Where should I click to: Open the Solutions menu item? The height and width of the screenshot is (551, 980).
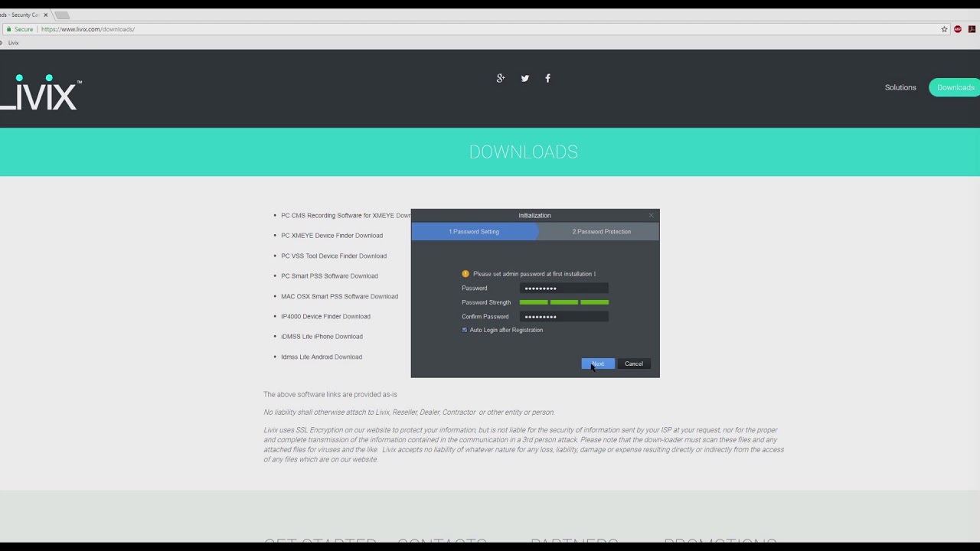click(x=900, y=87)
